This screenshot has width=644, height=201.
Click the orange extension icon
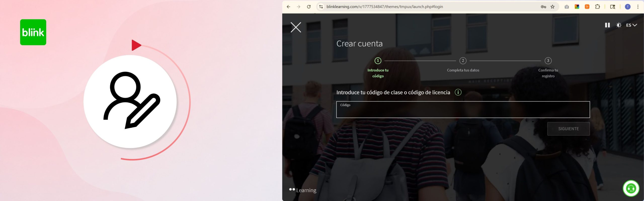tap(587, 7)
